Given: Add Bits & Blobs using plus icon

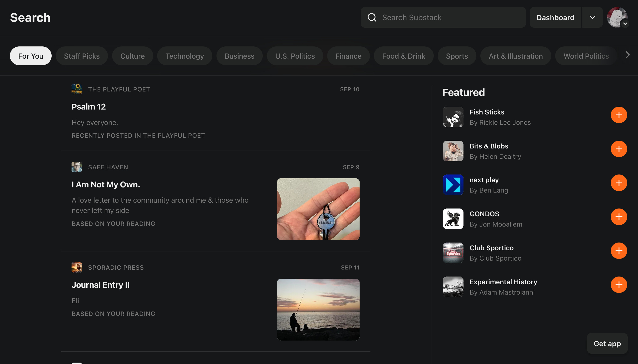Looking at the screenshot, I should point(619,149).
